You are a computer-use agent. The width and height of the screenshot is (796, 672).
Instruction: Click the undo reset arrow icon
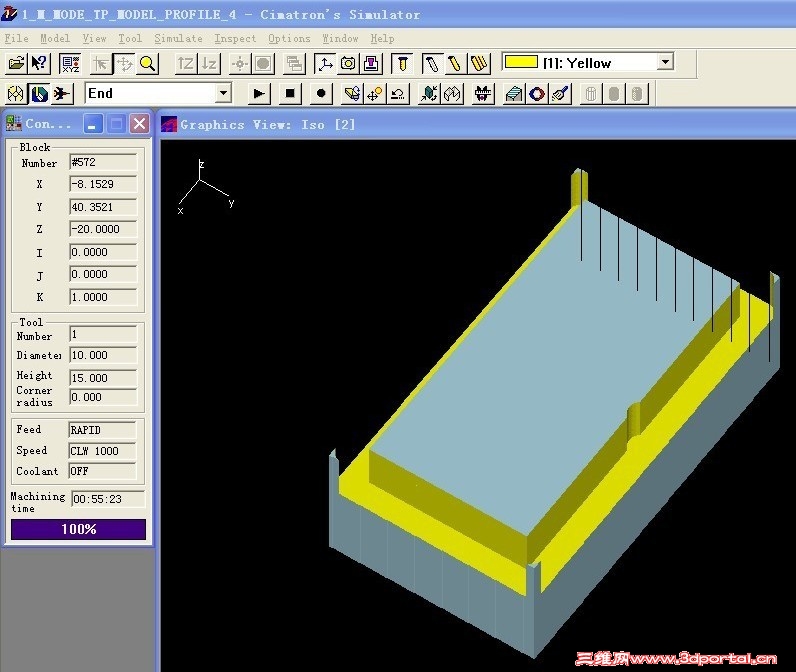398,94
